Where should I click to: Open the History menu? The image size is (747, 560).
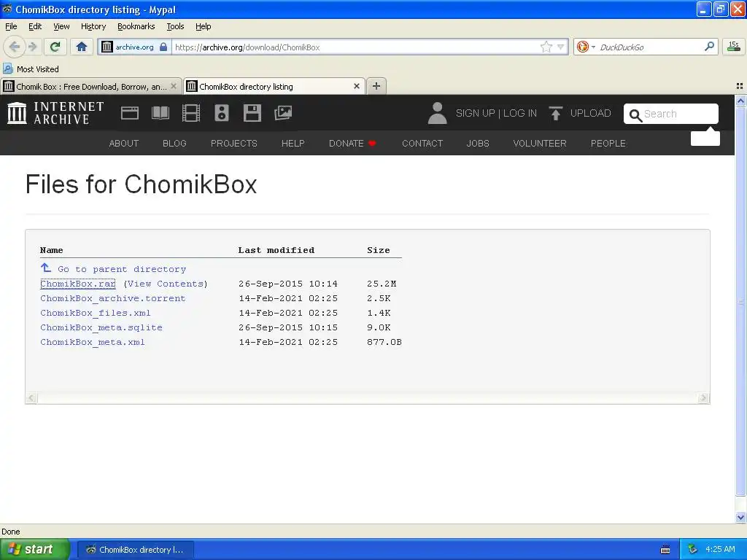point(93,26)
